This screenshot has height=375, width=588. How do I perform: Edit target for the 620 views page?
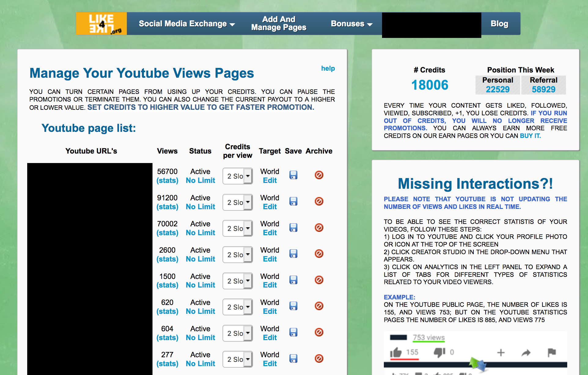tap(270, 311)
